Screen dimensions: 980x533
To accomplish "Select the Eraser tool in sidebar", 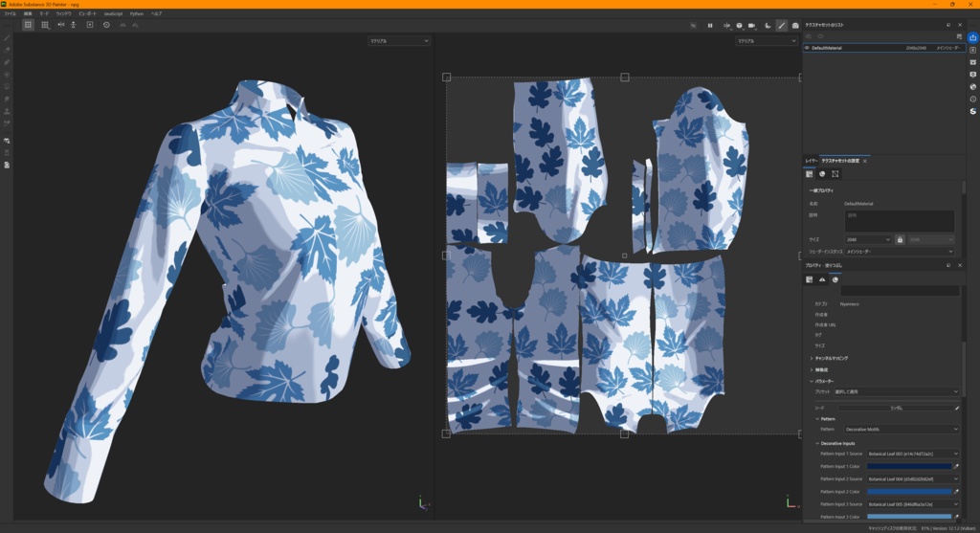I will 7,50.
